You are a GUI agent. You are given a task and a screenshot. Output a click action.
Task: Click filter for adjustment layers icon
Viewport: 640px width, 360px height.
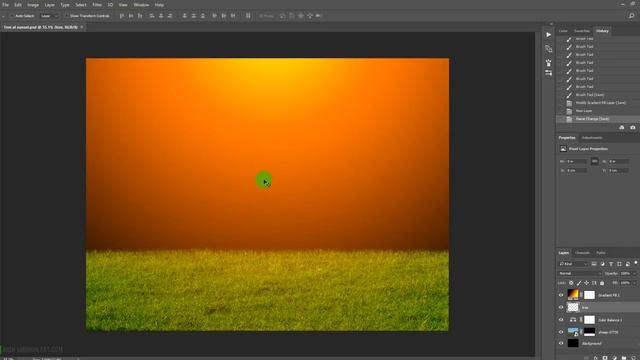(x=602, y=264)
